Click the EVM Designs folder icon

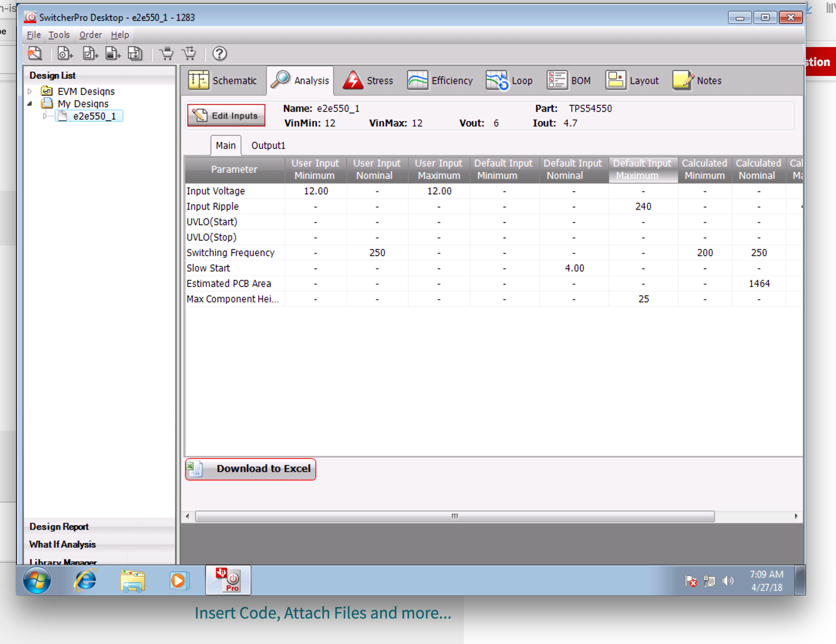point(47,91)
